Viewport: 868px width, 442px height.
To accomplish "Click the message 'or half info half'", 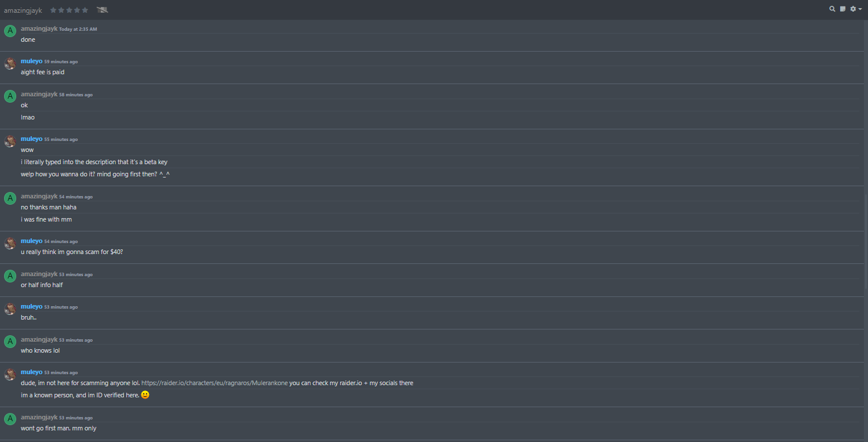I will pyautogui.click(x=42, y=285).
